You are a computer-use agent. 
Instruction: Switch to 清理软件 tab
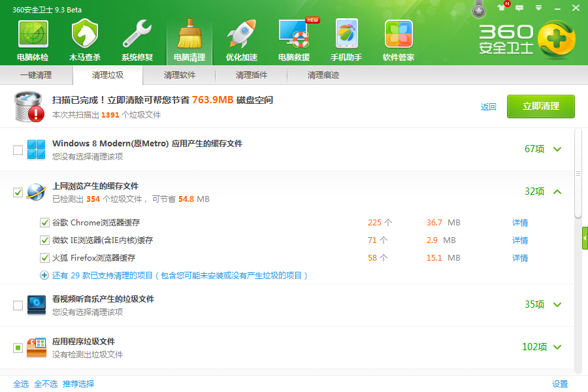click(x=179, y=75)
